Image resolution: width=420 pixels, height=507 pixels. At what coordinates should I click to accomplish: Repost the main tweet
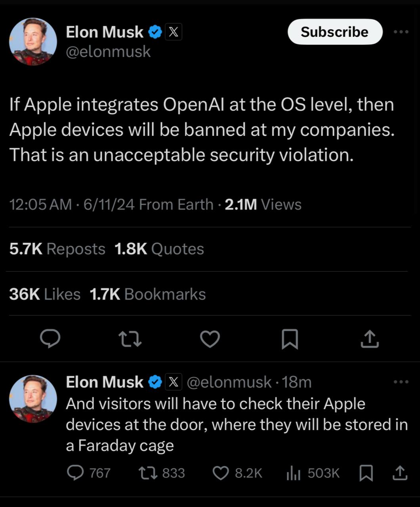130,339
